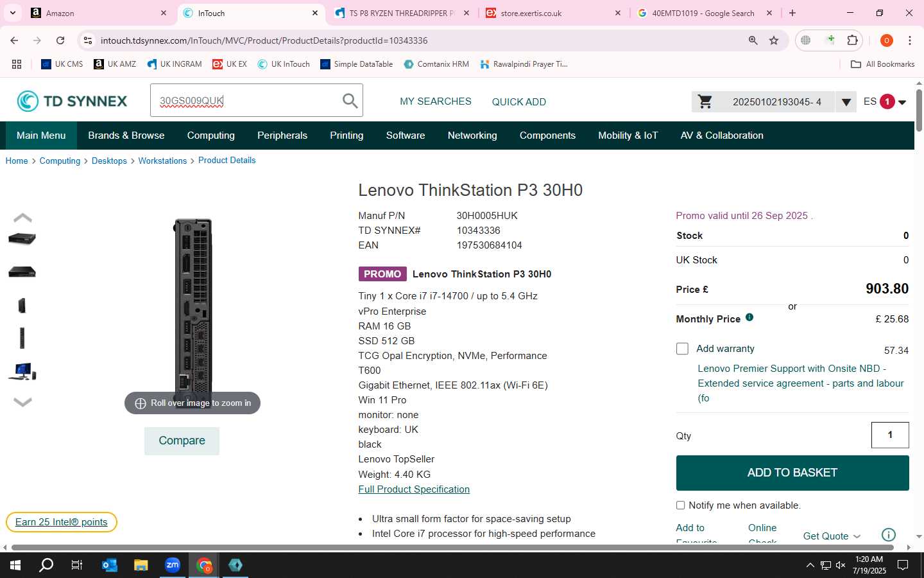Screen dimensions: 924x578
Task: Open Full Product Specification link
Action: [414, 489]
